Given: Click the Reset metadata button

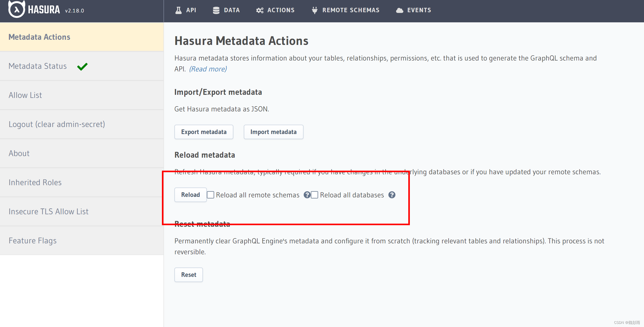Looking at the screenshot, I should point(188,275).
